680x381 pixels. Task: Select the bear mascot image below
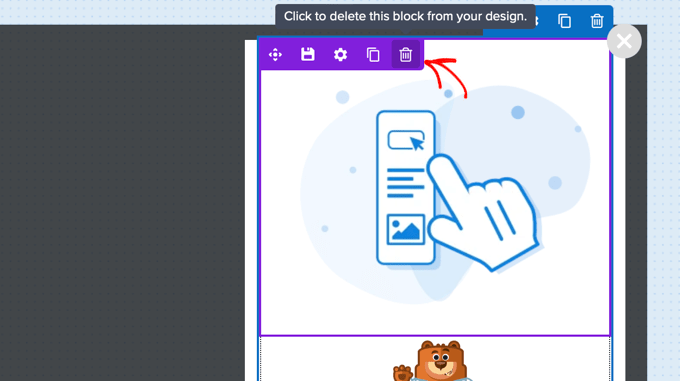[432, 361]
